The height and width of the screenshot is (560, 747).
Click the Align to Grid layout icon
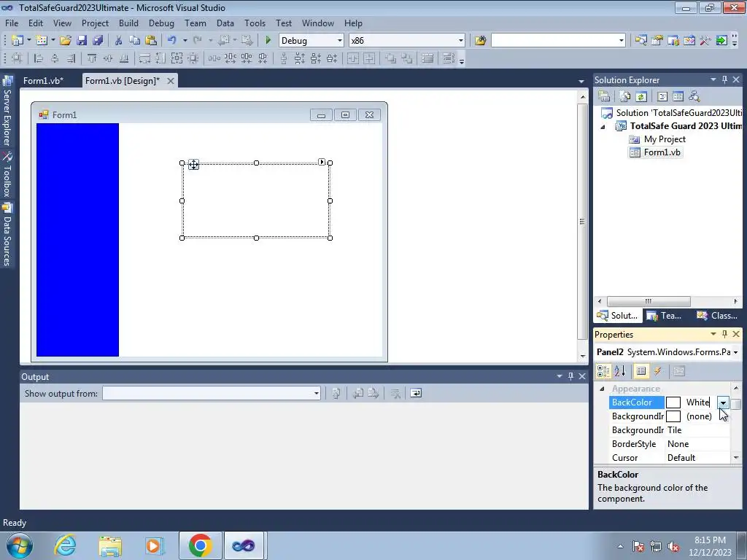(17, 58)
